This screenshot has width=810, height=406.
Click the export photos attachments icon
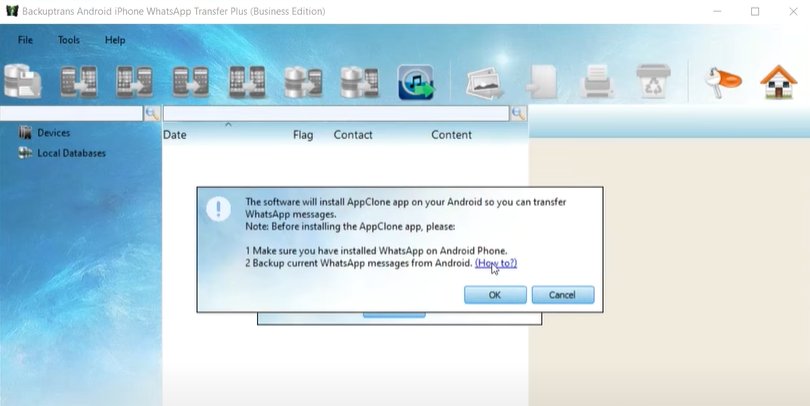485,83
